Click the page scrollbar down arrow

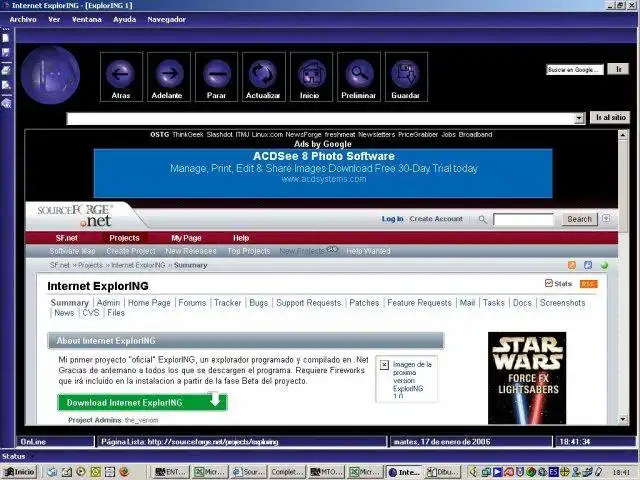tap(622, 419)
